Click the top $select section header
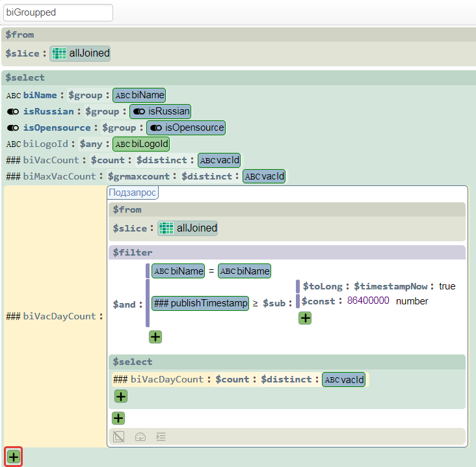This screenshot has height=467, width=476. coord(25,77)
